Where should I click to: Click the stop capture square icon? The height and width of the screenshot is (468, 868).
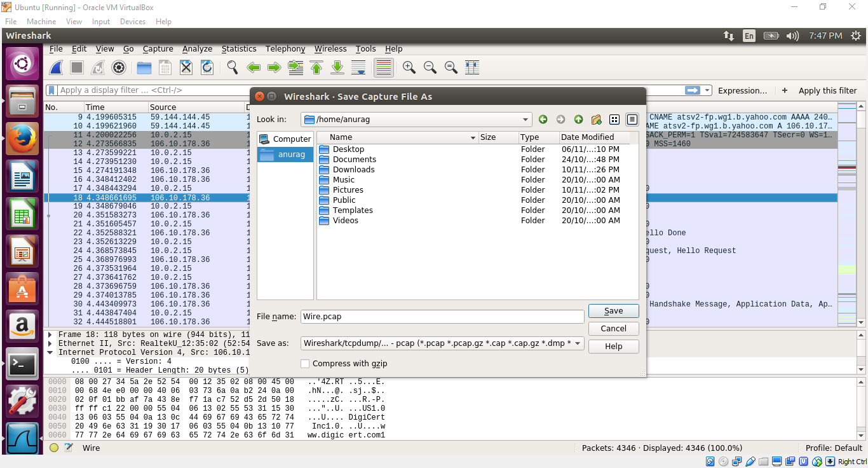pyautogui.click(x=77, y=67)
